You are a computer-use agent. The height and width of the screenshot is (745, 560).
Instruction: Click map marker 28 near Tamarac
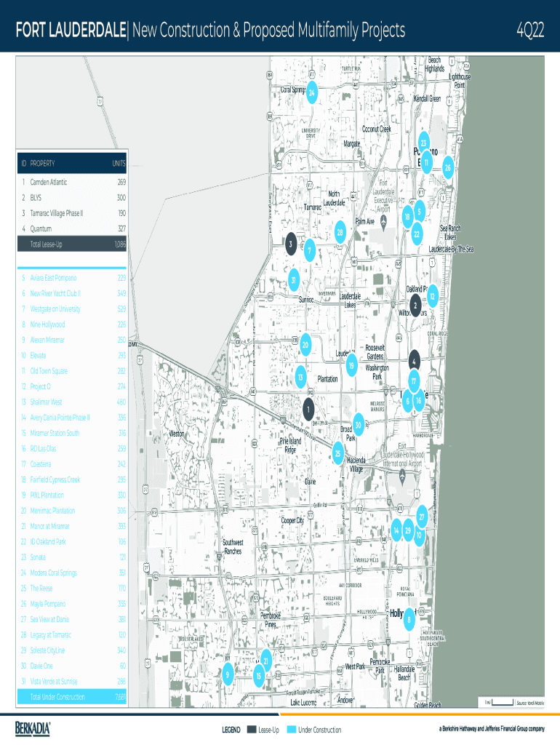[339, 233]
